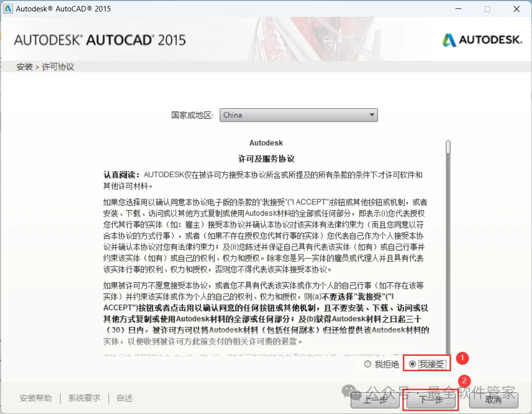Click the AutoCAD icon in the title bar
Viewport: 532px width, 414px height.
coord(7,8)
